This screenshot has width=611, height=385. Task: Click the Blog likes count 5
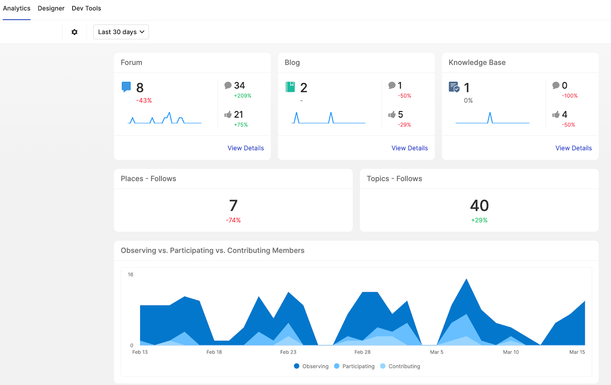tap(401, 114)
